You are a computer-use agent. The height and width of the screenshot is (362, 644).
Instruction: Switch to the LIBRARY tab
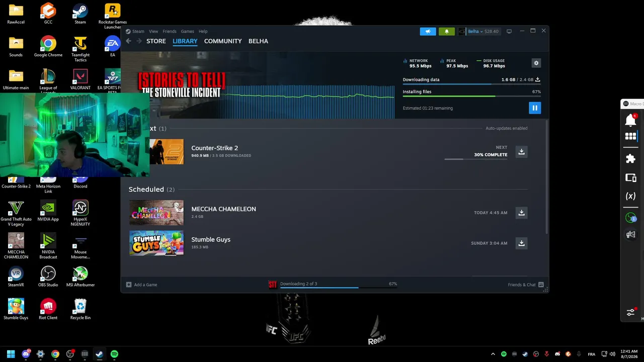pos(185,41)
